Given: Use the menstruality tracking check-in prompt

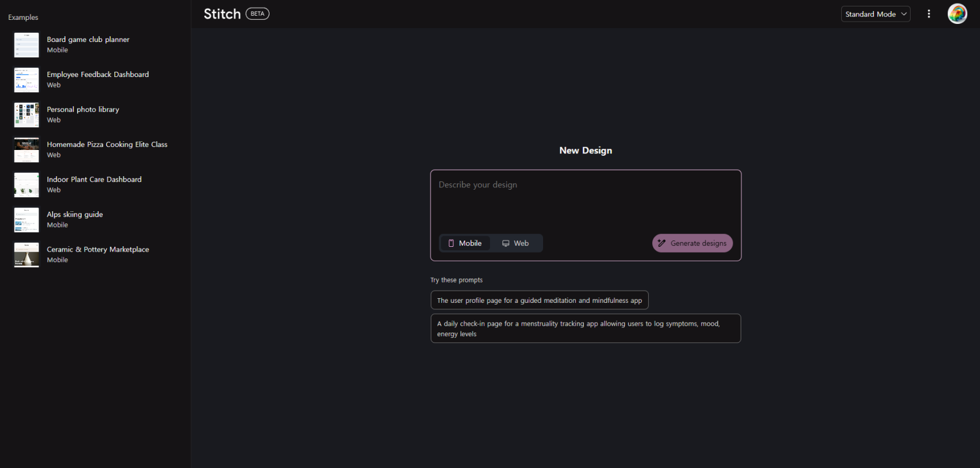Looking at the screenshot, I should (x=585, y=329).
